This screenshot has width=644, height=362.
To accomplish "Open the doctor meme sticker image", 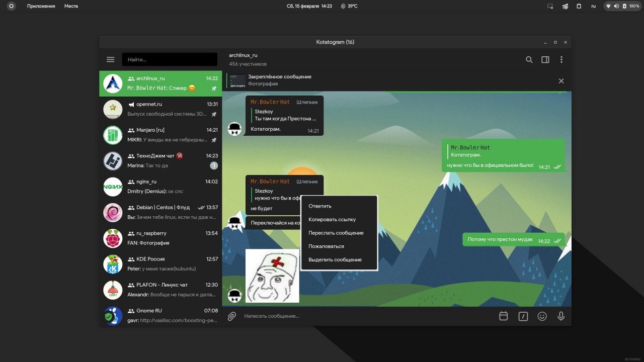I will coord(272,276).
